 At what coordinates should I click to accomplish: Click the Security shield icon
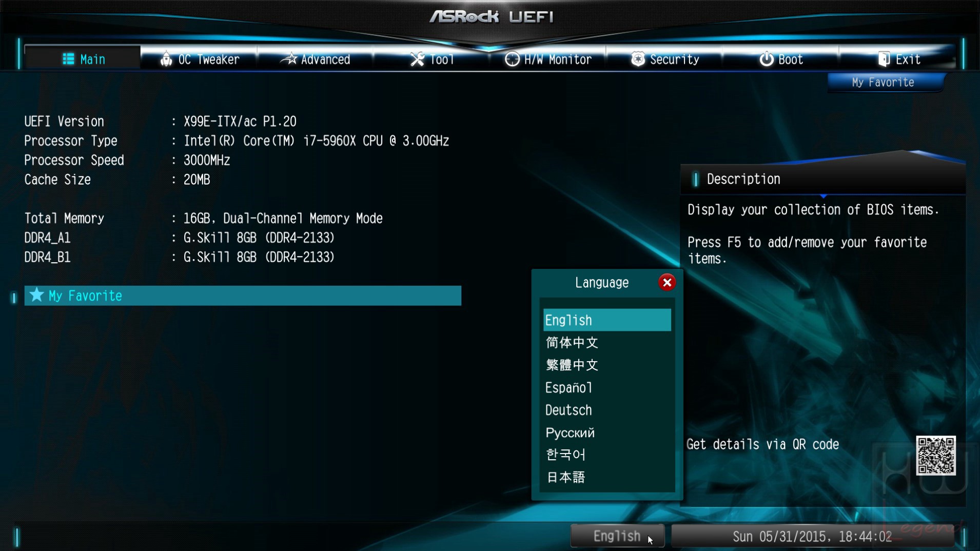click(x=638, y=59)
